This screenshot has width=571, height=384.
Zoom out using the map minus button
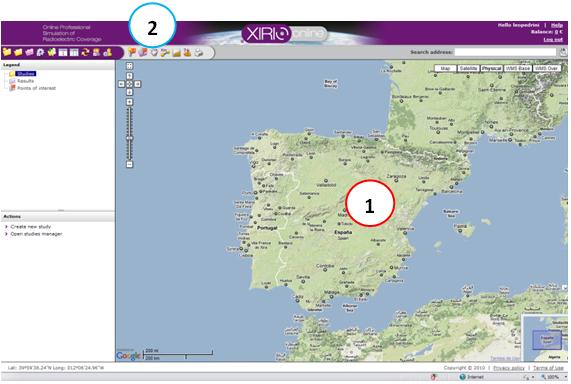coord(129,165)
